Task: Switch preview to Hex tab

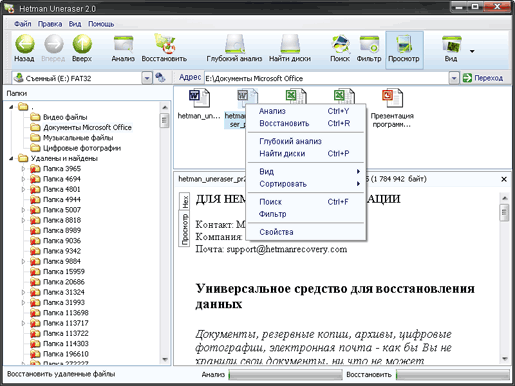Action: (184, 202)
